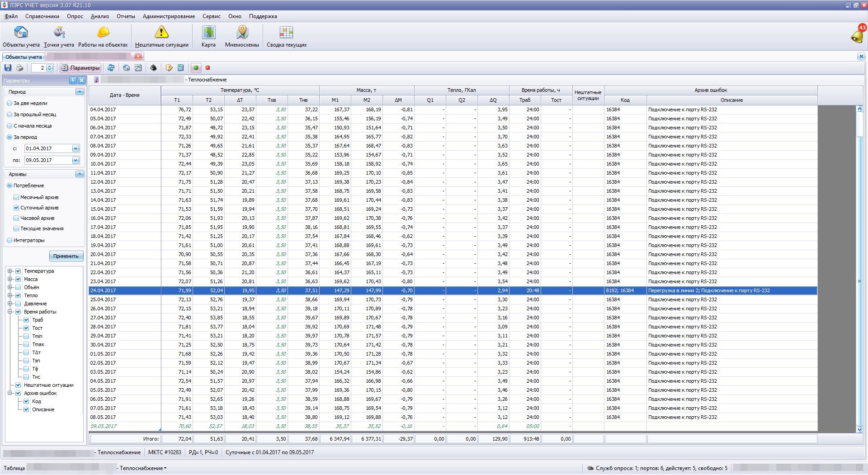Toggle the Параметры toolbar button
Viewport: 868px width, 475px height.
tap(80, 68)
